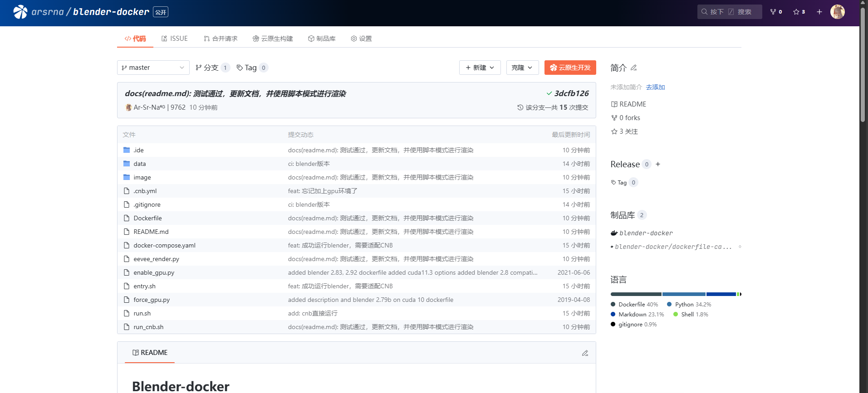868x393 pixels.
Task: Open run.sh file
Action: click(142, 313)
